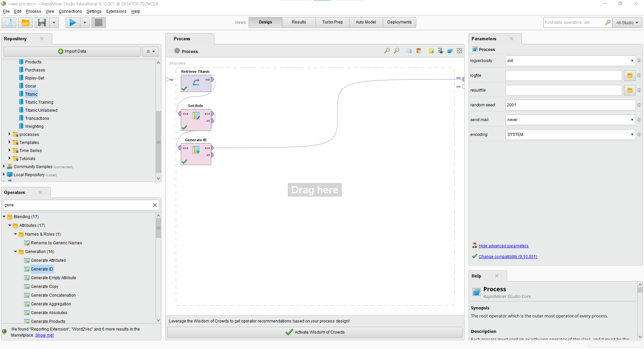
Task: Add a yellow sticky note to the process
Action: (x=431, y=51)
